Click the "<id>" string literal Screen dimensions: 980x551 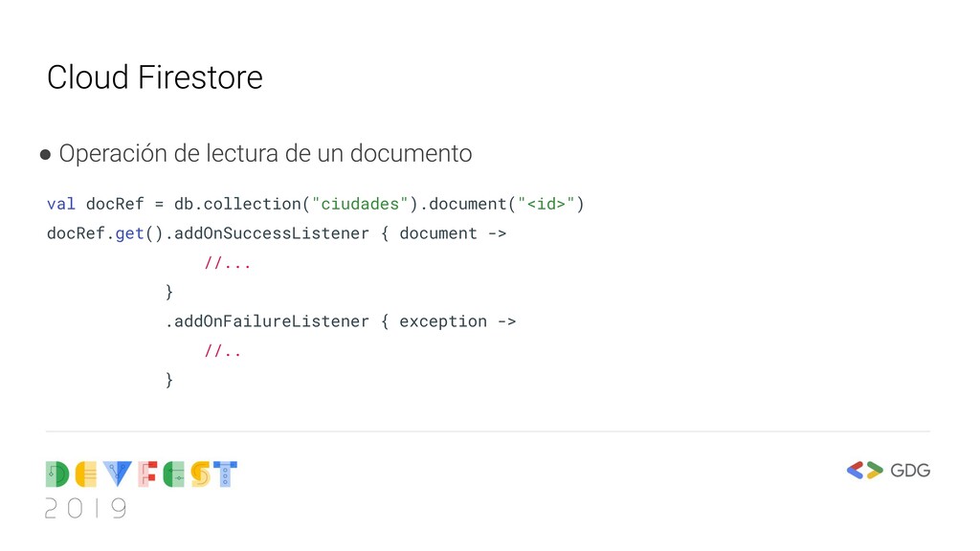pyautogui.click(x=546, y=205)
